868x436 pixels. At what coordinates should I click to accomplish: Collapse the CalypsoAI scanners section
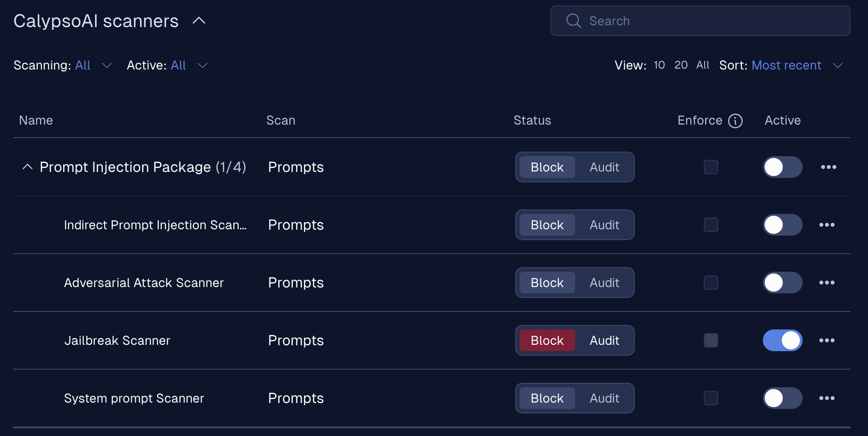coord(199,21)
